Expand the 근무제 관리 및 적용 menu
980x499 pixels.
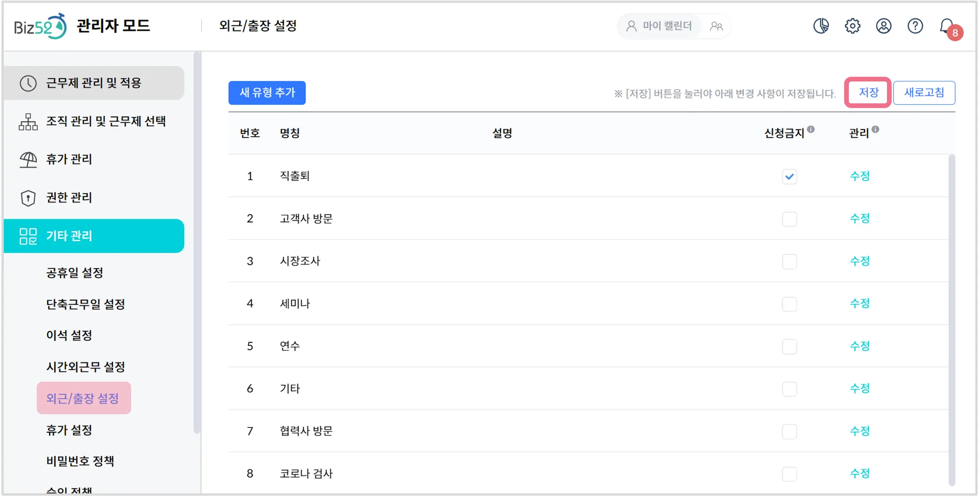(x=94, y=83)
